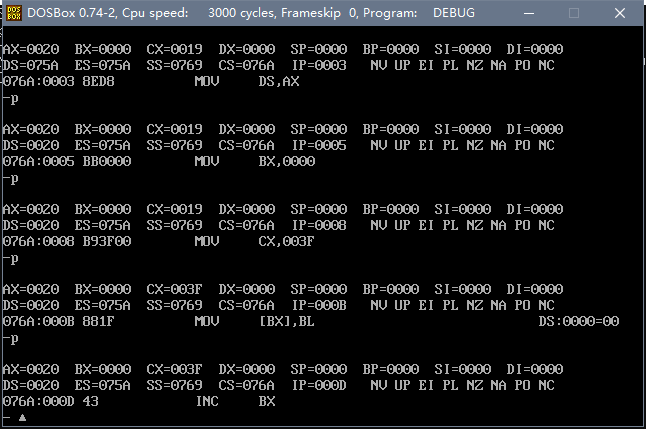Close the DOSBox window
The width and height of the screenshot is (646, 429).
coord(620,13)
